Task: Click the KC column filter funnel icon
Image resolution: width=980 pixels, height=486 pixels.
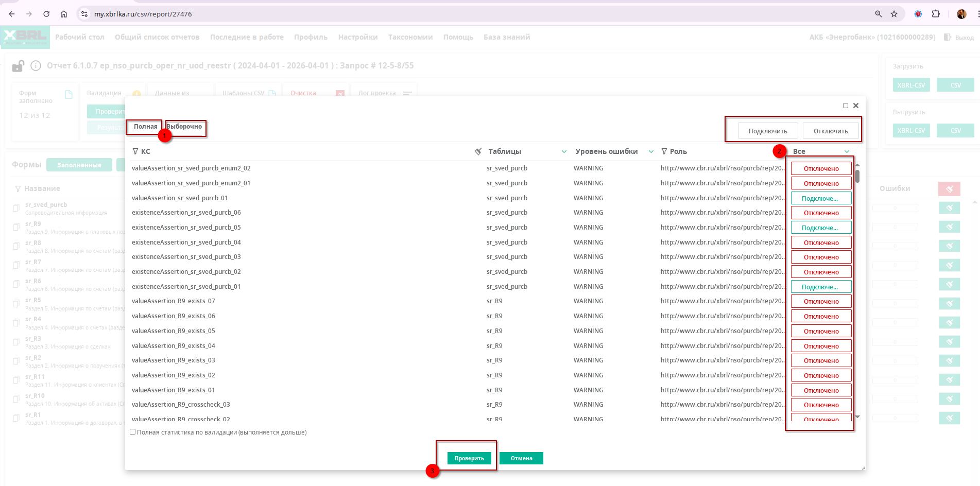Action: [x=135, y=151]
